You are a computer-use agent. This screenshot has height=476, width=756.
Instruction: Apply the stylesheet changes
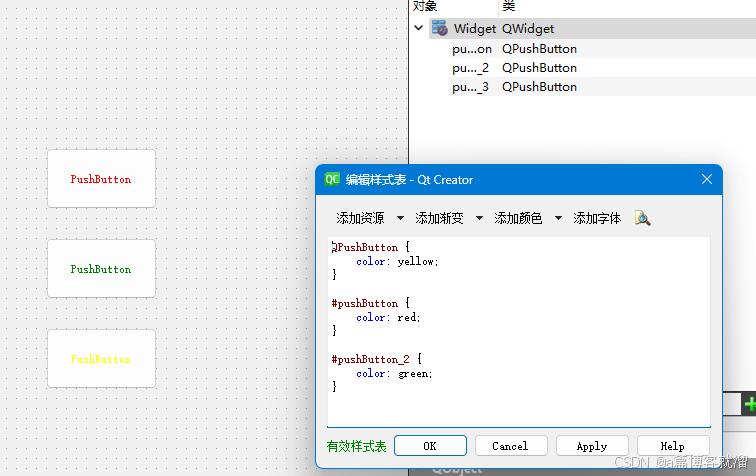pos(592,446)
